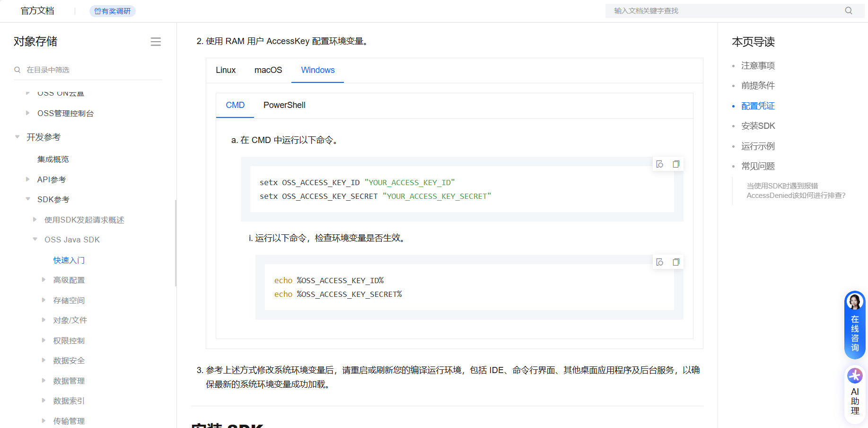
Task: Switch to the Linux tab
Action: 226,70
